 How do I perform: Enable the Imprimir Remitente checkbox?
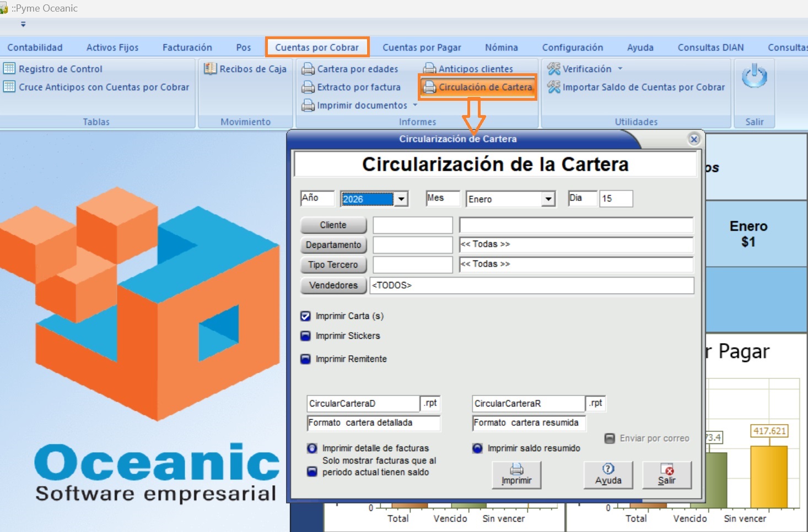[x=305, y=359]
